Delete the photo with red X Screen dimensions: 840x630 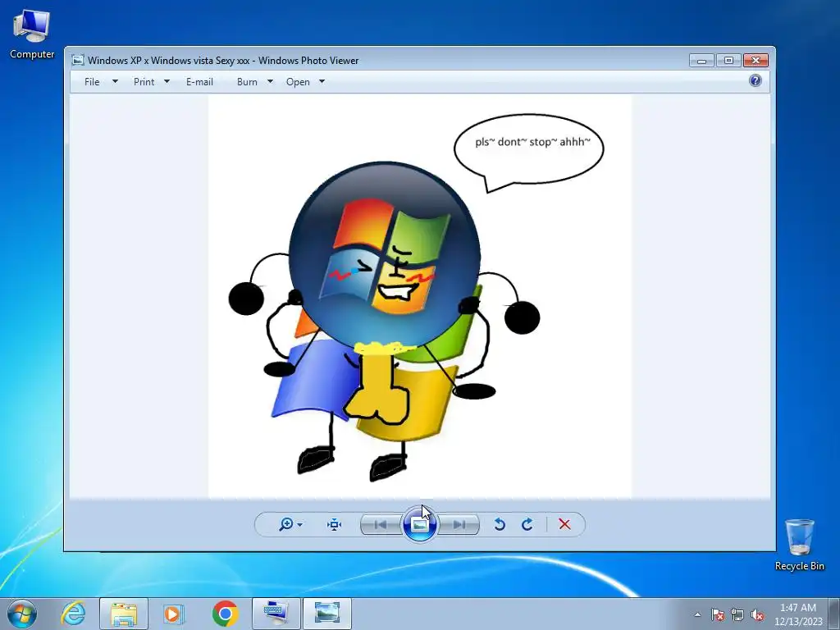(564, 524)
